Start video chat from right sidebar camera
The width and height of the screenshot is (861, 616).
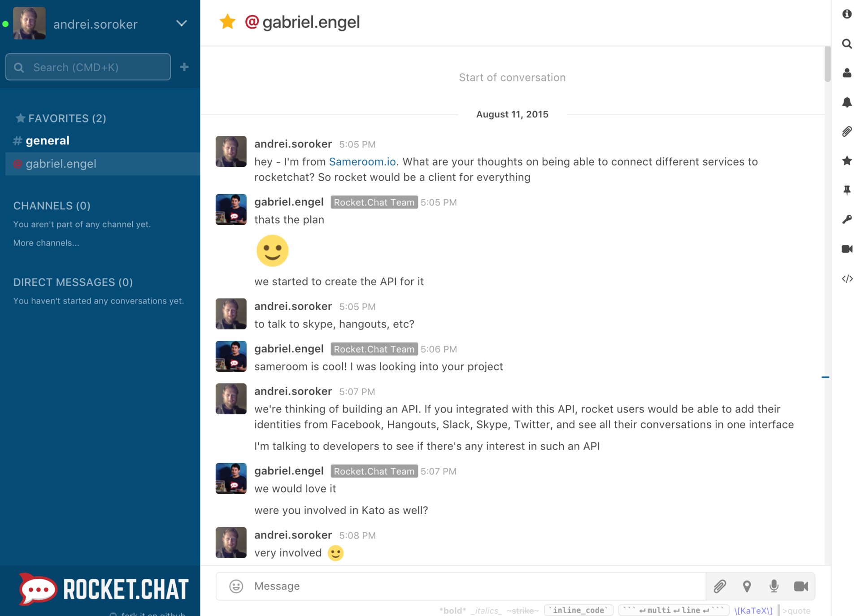(847, 249)
